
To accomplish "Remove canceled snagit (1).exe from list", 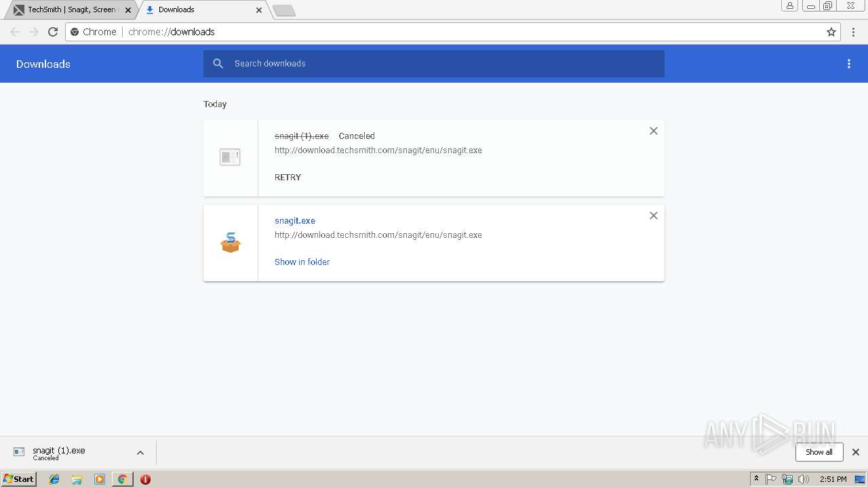I will (x=654, y=131).
